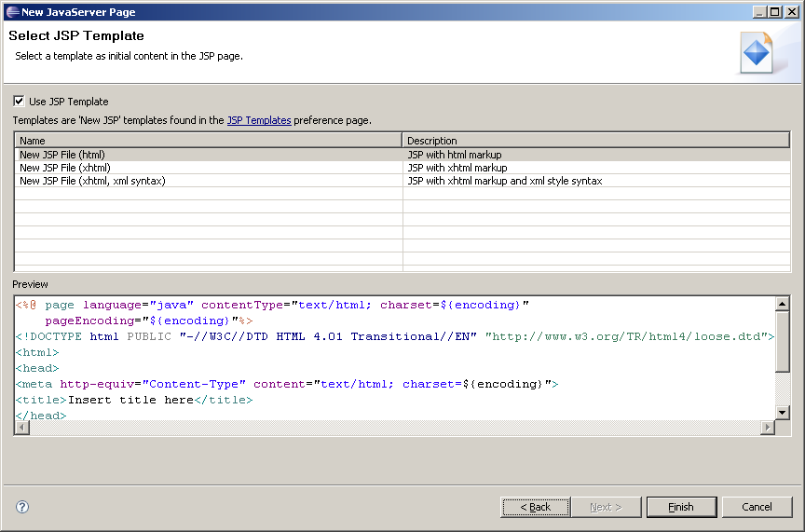
Task: Click the pageEncoding line in preview
Action: [149, 321]
